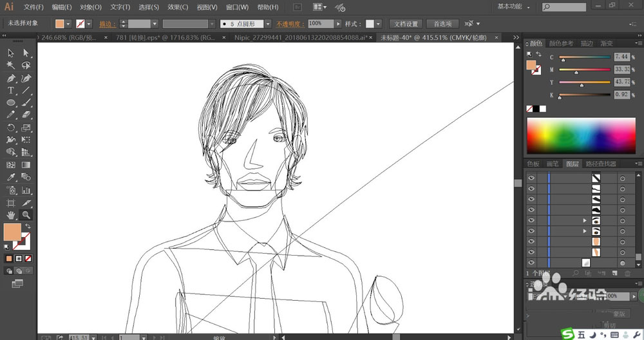Click target circle of bottom layer row
The width and height of the screenshot is (644, 340).
tap(623, 263)
